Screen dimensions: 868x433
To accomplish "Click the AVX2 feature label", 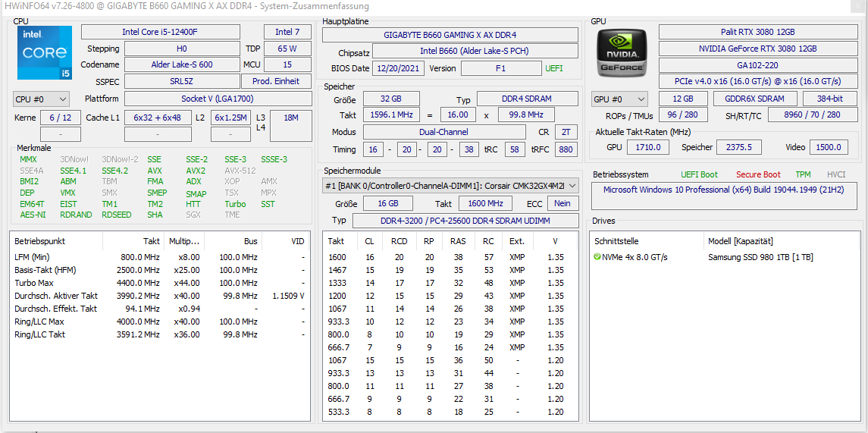I will 196,171.
